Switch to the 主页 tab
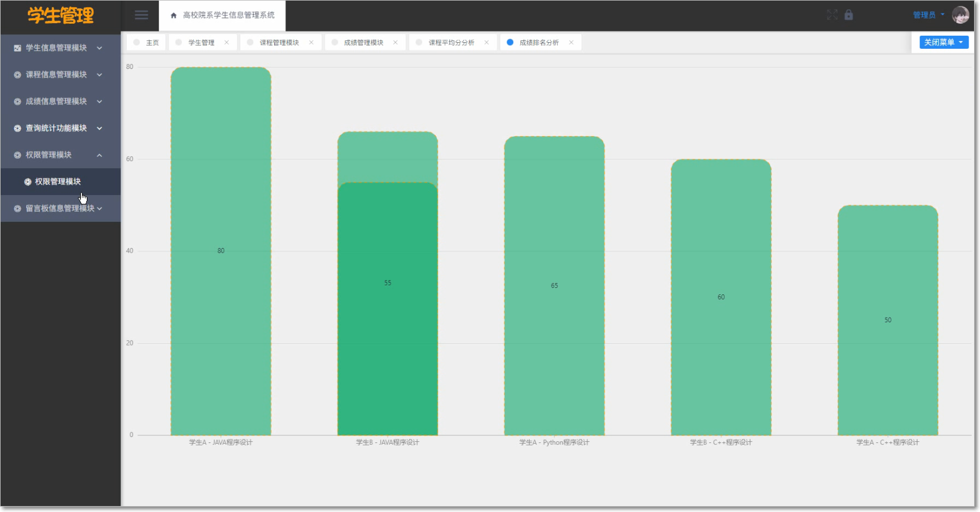Screen dimensions: 980x512 click(146, 42)
